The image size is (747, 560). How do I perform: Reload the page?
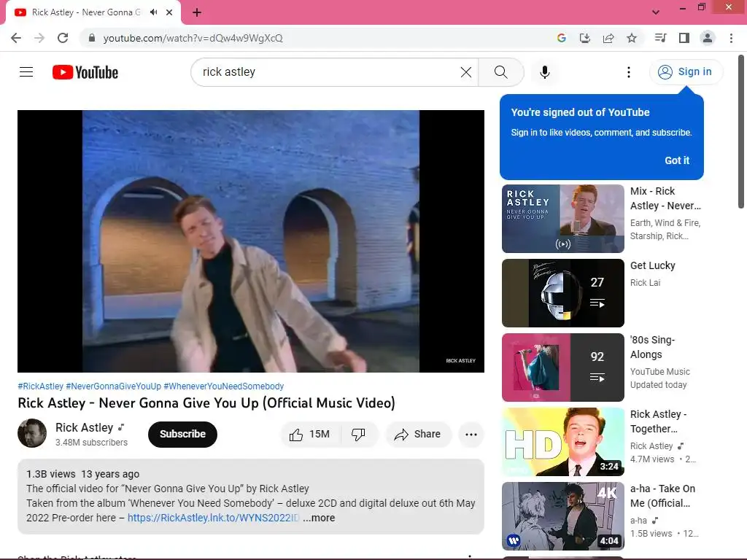(63, 38)
